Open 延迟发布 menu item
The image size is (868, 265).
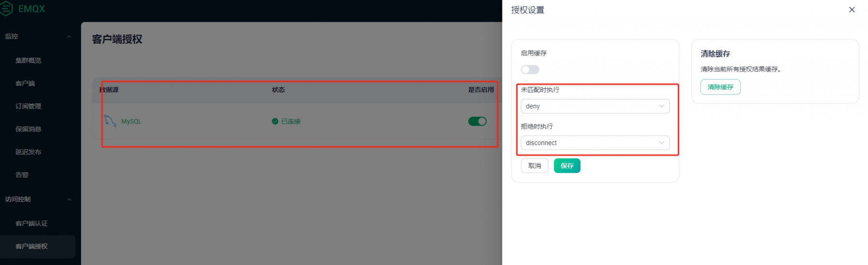28,152
